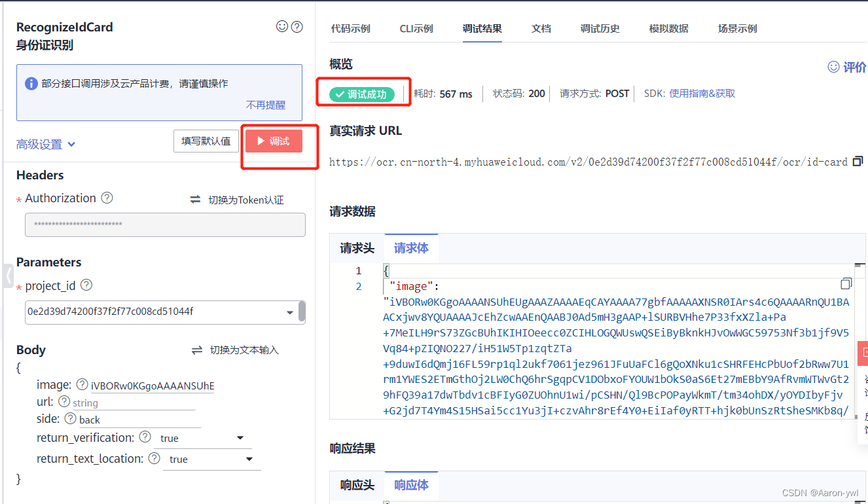Expand 高级设置 advanced settings
Image resolution: width=868 pixels, height=504 pixels.
46,145
